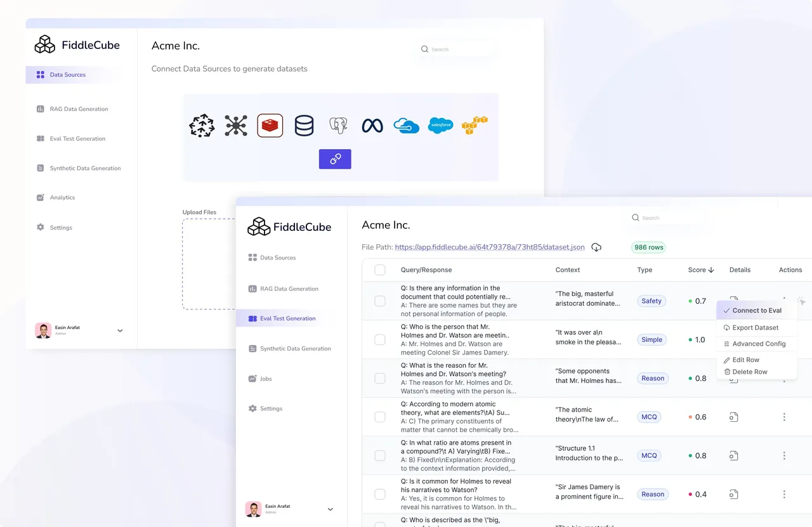Select the Salesforce data source icon
Screen dimensions: 812x527
point(440,126)
